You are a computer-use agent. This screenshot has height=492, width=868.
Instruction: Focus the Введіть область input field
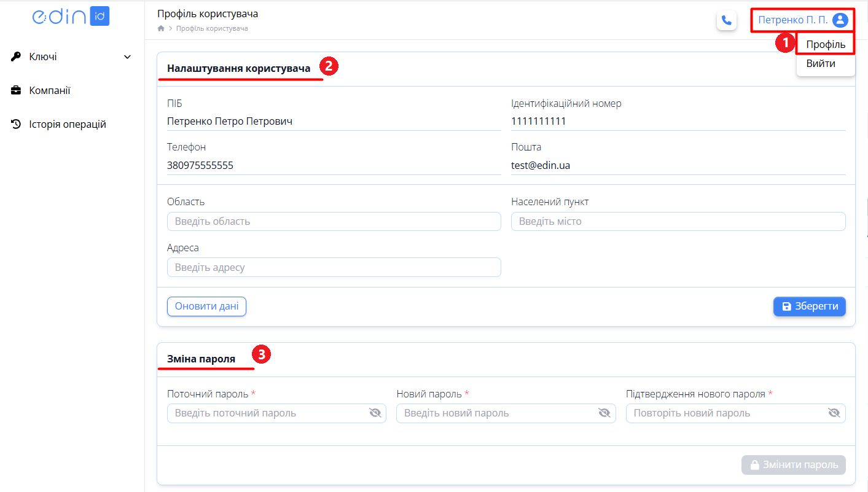pos(334,221)
